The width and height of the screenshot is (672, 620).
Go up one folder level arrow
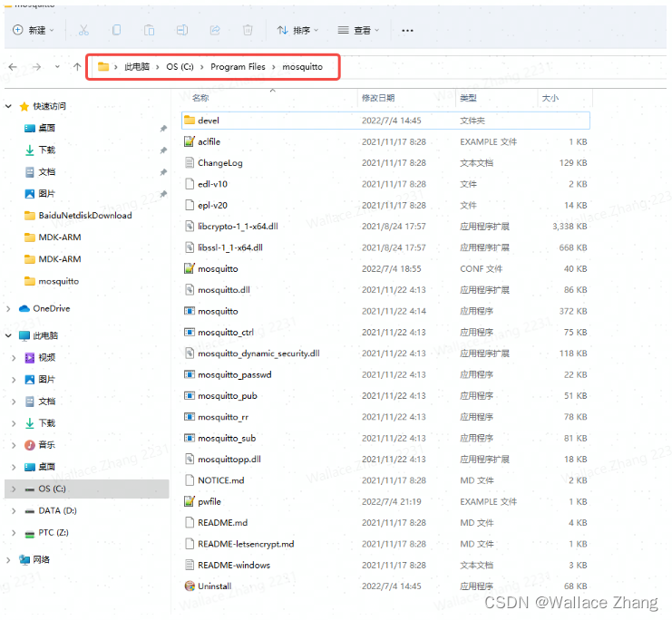(77, 67)
